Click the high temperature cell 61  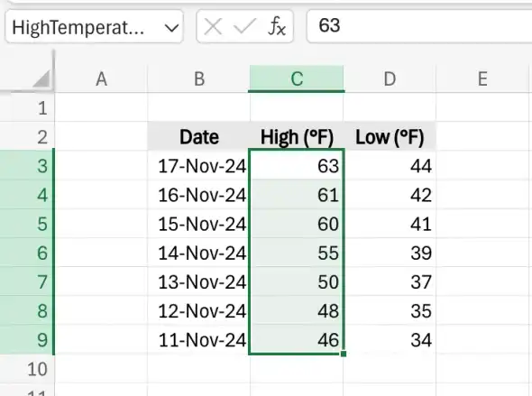click(297, 195)
